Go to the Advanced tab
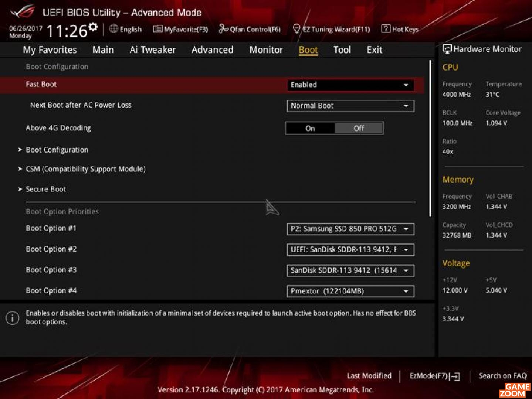Screen dimensions: 532x399 tap(212, 50)
